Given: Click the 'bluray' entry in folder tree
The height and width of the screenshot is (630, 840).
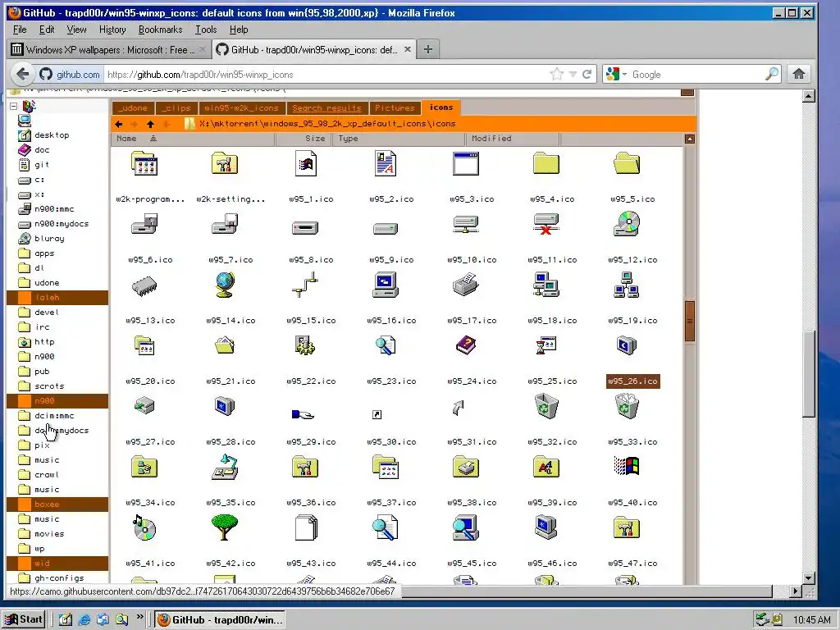Looking at the screenshot, I should coord(49,239).
